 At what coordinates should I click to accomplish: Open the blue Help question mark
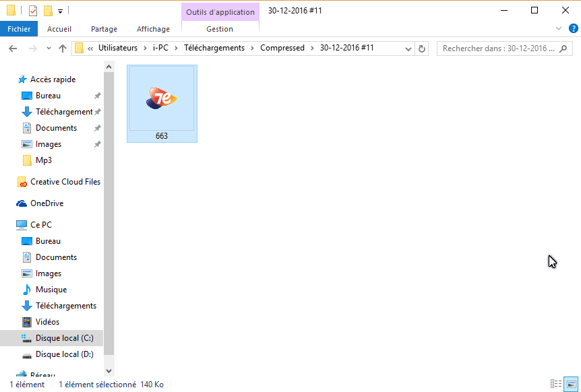(x=573, y=28)
